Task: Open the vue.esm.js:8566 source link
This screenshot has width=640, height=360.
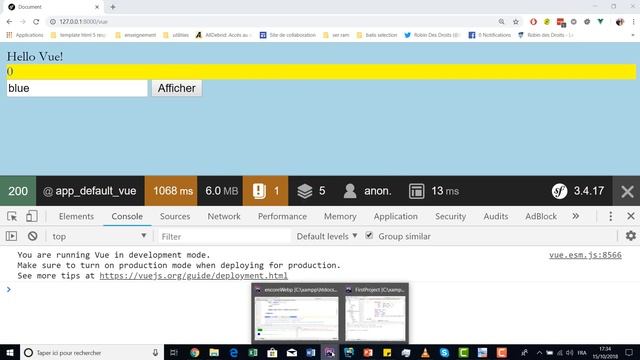Action: click(585, 255)
